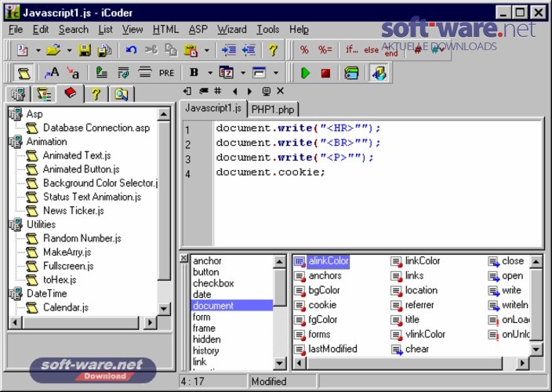The width and height of the screenshot is (552, 392).
Task: Click the horizontal rule lines icon
Action: [x=145, y=73]
